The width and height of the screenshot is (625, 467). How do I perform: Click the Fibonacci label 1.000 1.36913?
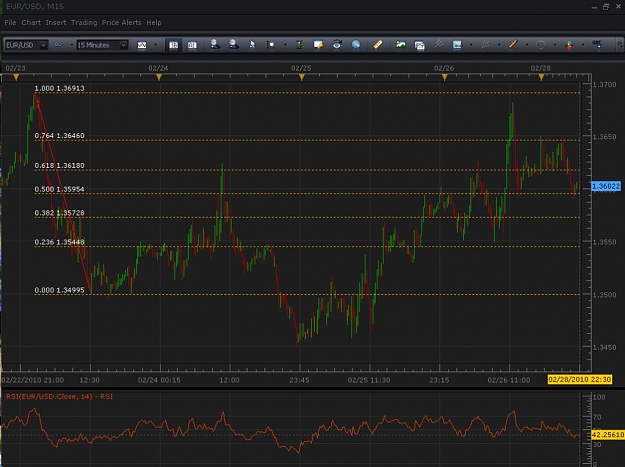59,88
